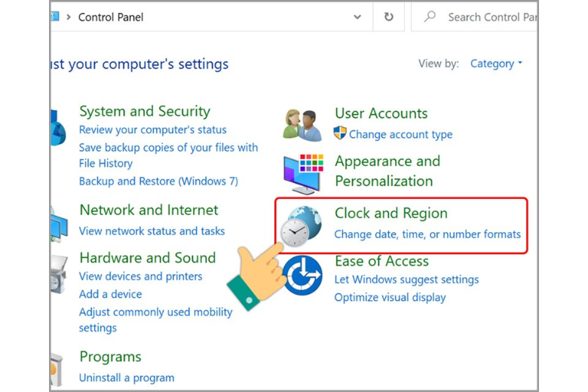Open the Appearance and Personalization monitor icon
The height and width of the screenshot is (392, 588).
(x=303, y=174)
